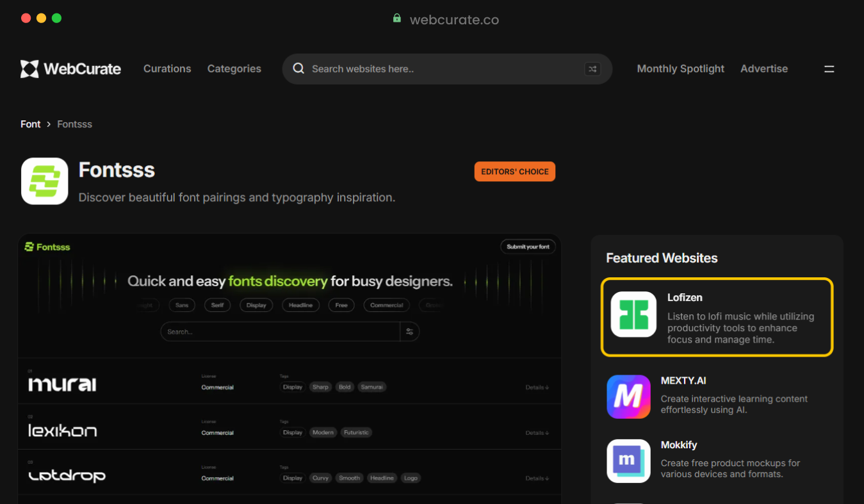
Task: Click the Editors' Choice badge
Action: [515, 172]
